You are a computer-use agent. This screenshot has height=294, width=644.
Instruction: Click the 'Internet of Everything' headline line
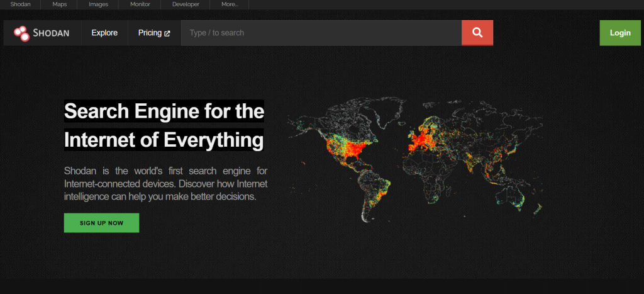click(164, 140)
